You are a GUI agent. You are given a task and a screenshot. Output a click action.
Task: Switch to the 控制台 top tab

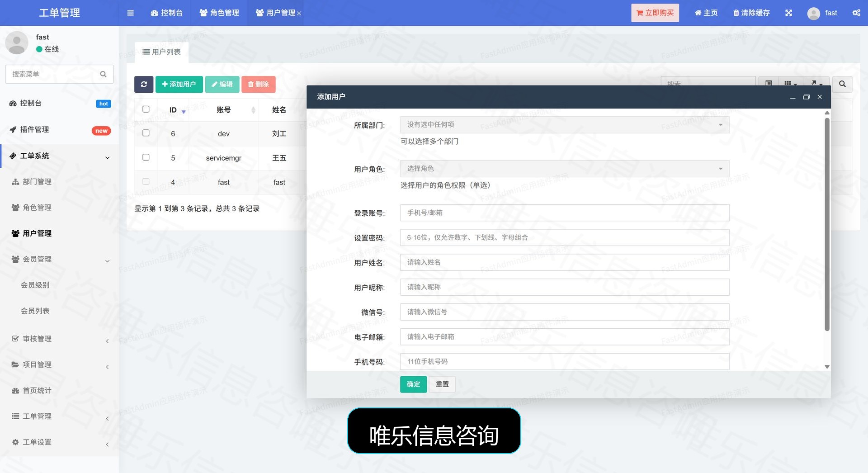[x=166, y=13]
